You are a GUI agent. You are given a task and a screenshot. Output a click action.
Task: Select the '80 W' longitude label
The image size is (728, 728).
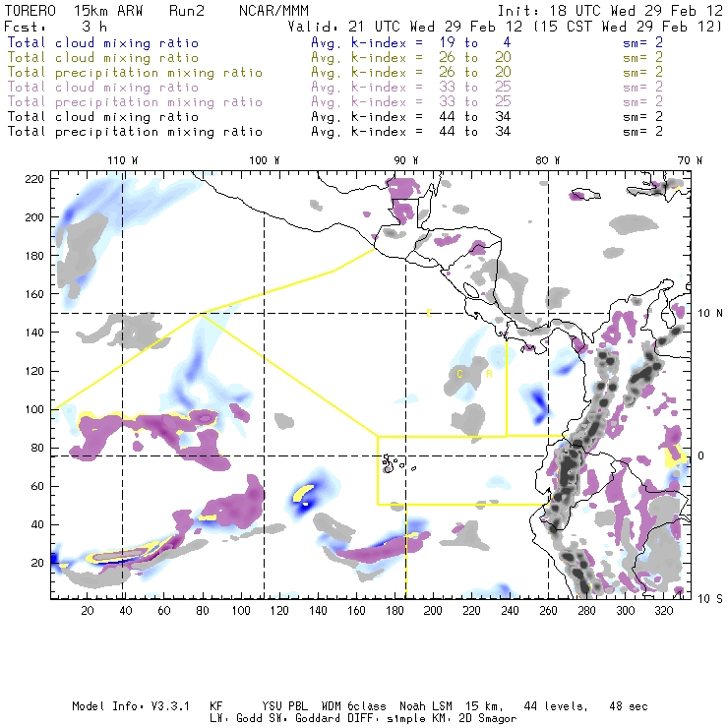[547, 160]
